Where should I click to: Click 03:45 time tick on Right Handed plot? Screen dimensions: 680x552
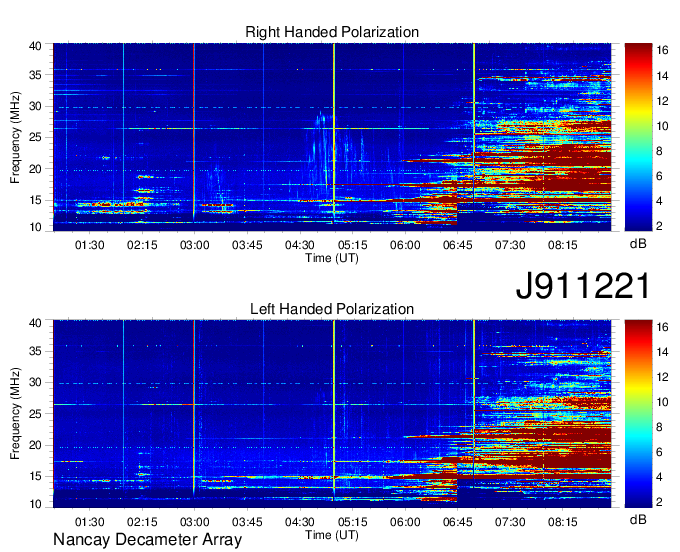coord(247,245)
